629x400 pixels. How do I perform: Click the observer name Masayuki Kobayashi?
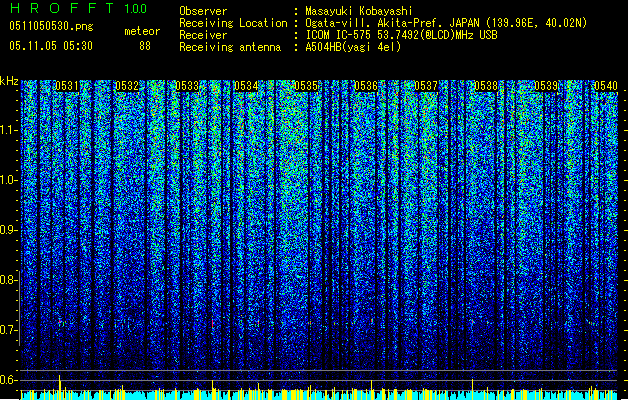[x=359, y=11]
